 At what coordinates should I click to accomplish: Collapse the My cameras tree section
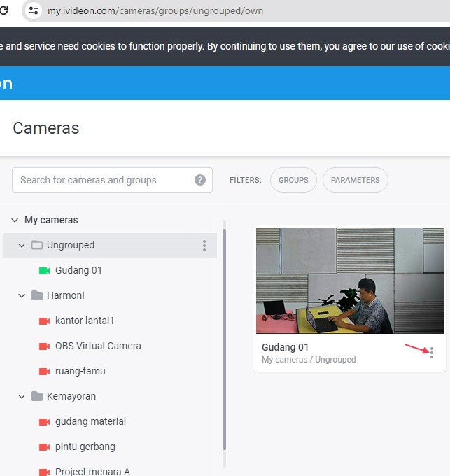pos(15,220)
